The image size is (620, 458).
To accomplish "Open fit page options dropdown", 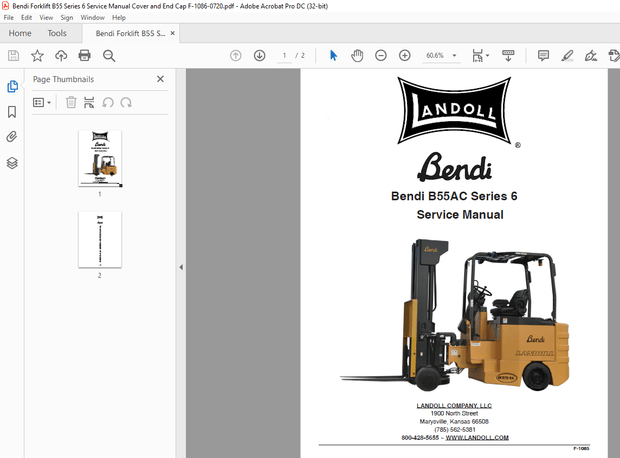I will tap(480, 56).
